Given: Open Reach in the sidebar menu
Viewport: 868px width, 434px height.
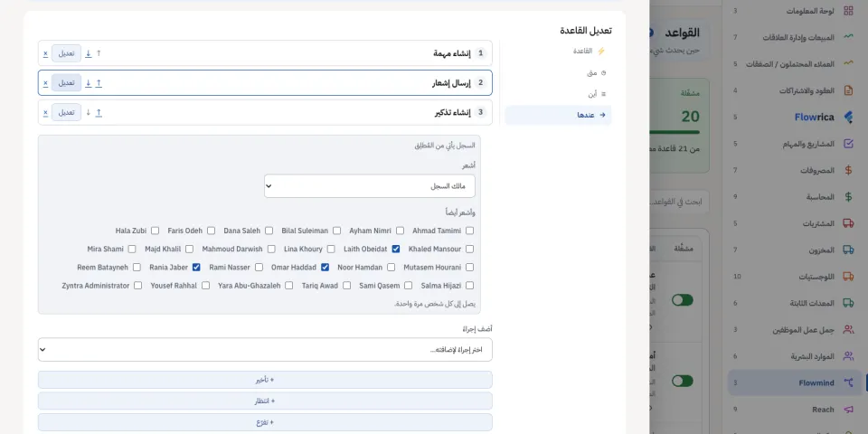Looking at the screenshot, I should click(x=796, y=409).
